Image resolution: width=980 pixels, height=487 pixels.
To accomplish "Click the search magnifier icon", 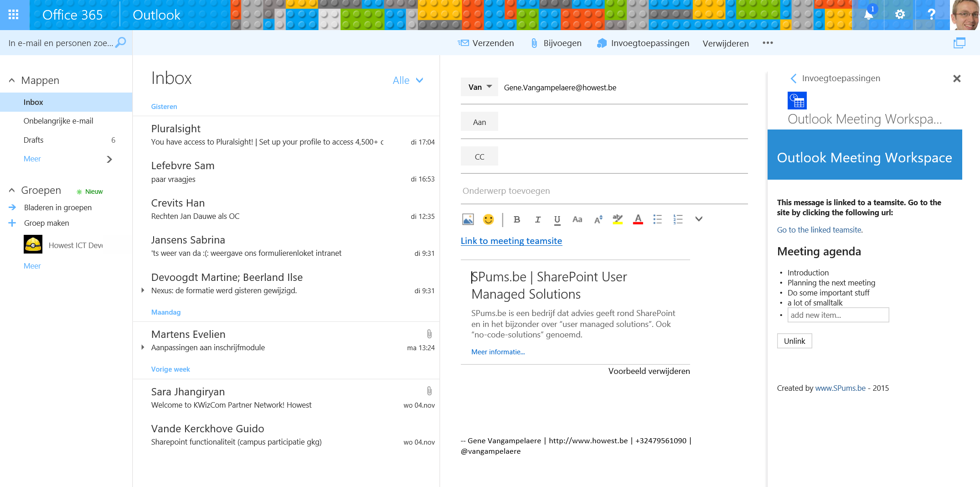I will pos(121,43).
